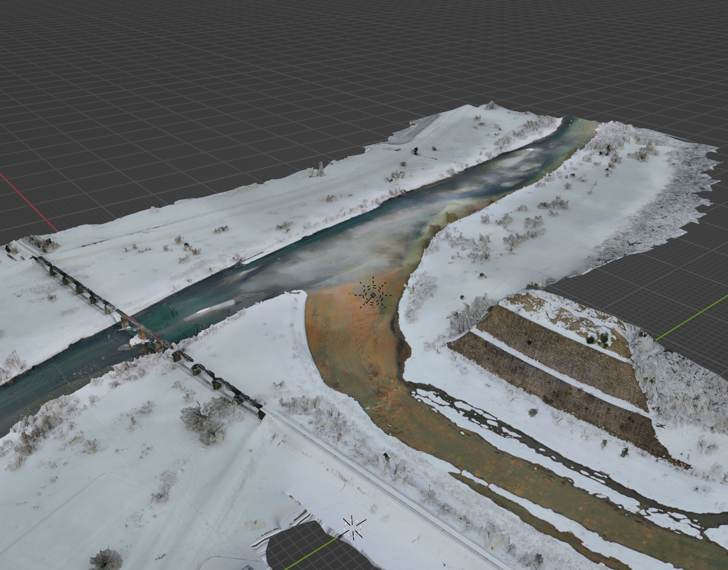Viewport: 728px width, 570px height.
Task: Select the bridge spanning the river
Action: (x=146, y=330)
